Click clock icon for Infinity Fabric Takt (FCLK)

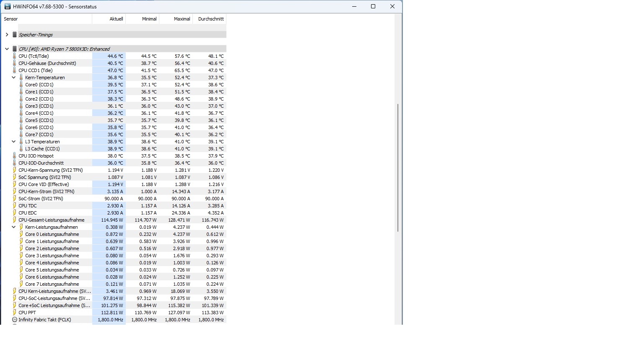point(15,320)
